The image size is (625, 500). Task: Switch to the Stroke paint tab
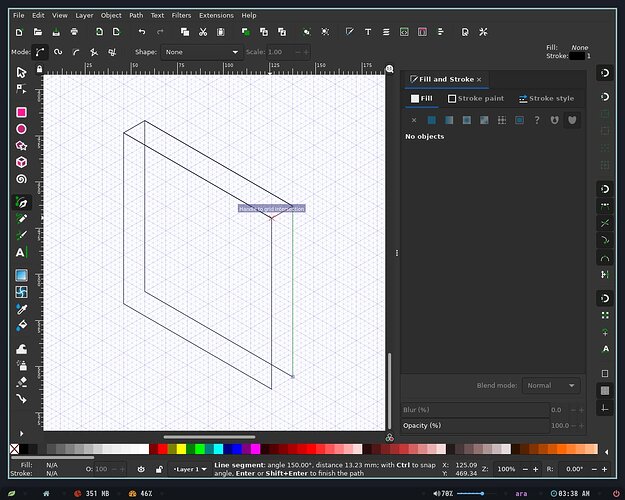pyautogui.click(x=476, y=98)
